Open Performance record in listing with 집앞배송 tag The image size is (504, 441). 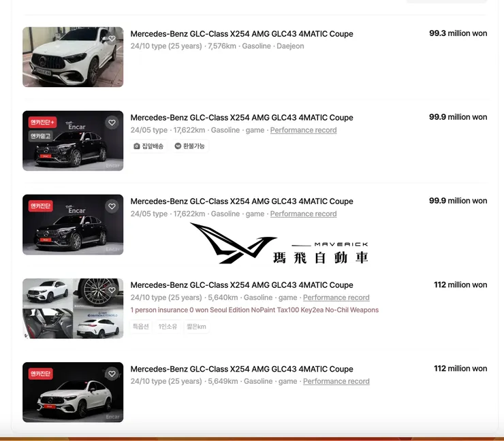pos(304,130)
